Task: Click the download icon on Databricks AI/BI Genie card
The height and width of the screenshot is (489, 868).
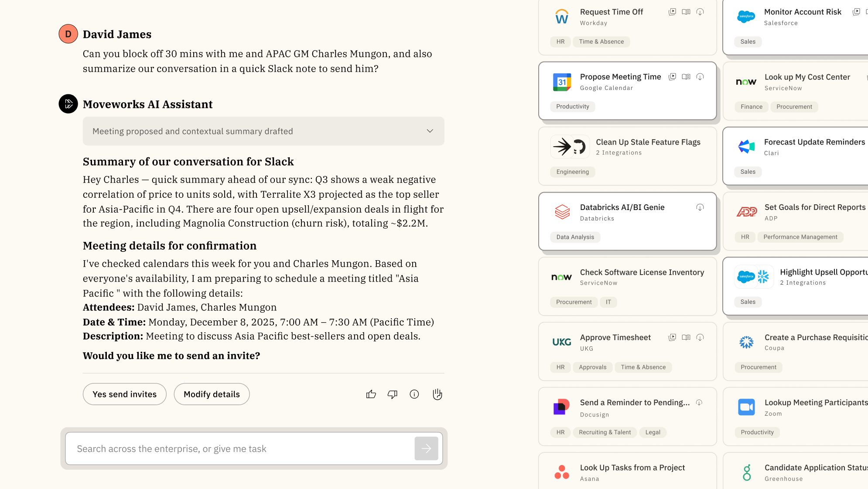Action: click(700, 207)
